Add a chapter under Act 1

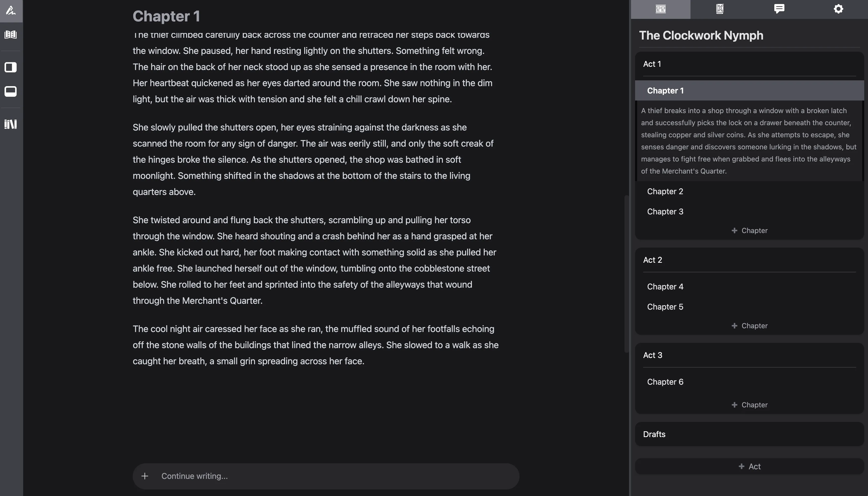[x=749, y=231]
